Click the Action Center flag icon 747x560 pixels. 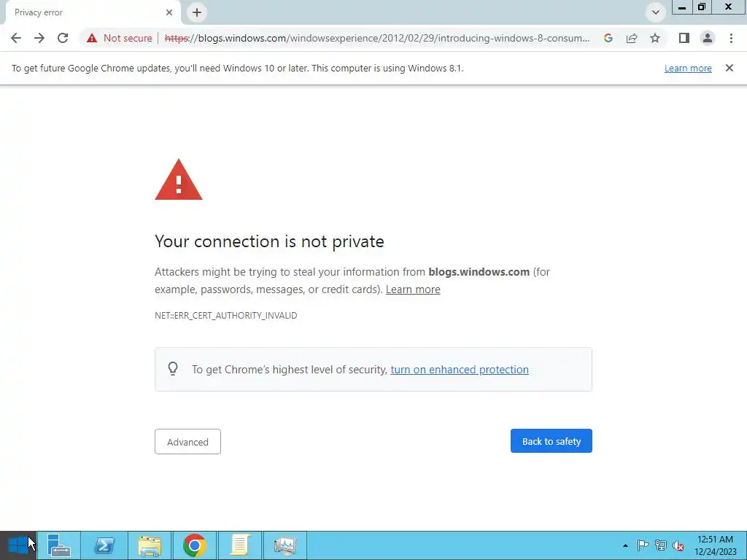click(x=643, y=545)
